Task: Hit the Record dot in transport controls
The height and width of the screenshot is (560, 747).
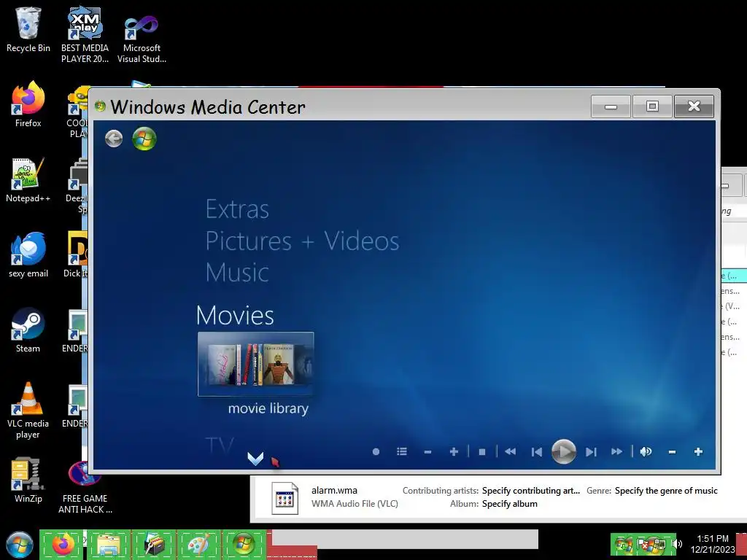Action: point(376,451)
